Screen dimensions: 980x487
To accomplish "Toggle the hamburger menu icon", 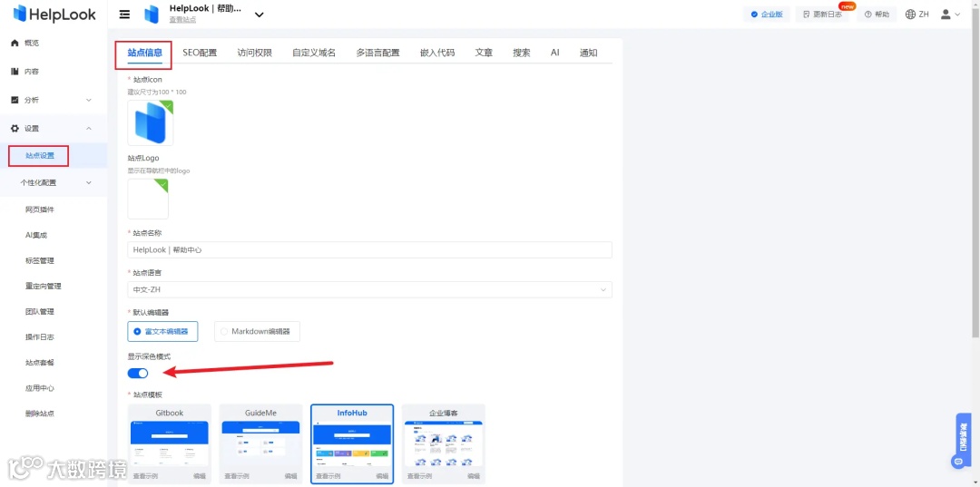I will 124,15.
